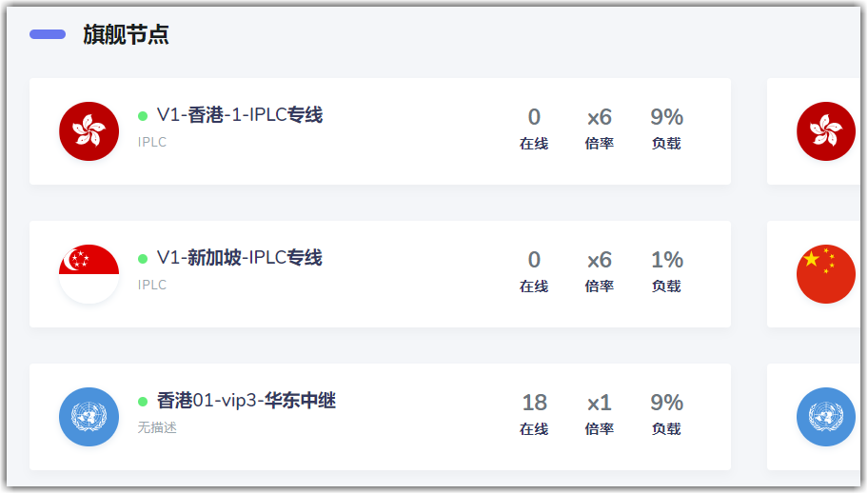Screen dimensions: 868x494
Task: Click the 旗舰节点 section heading
Action: tap(126, 35)
